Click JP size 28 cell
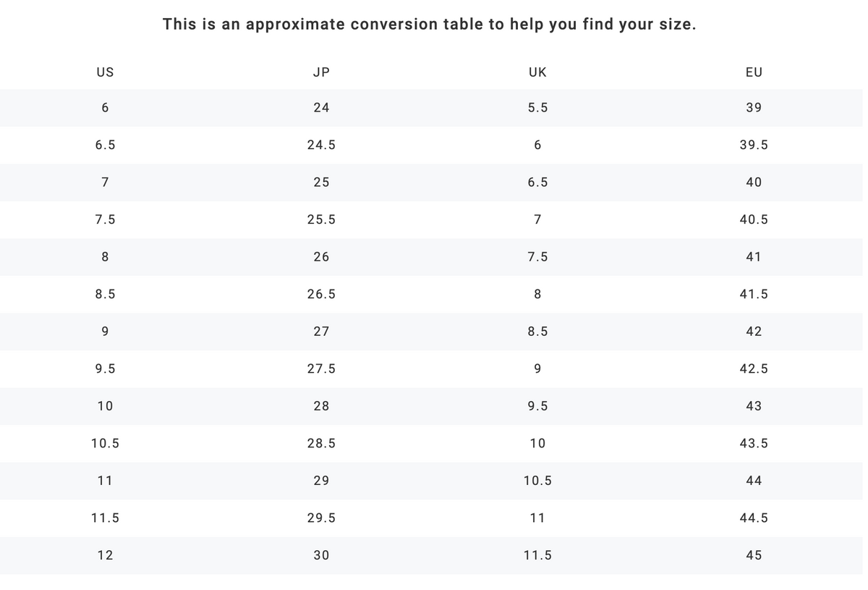 pos(321,406)
